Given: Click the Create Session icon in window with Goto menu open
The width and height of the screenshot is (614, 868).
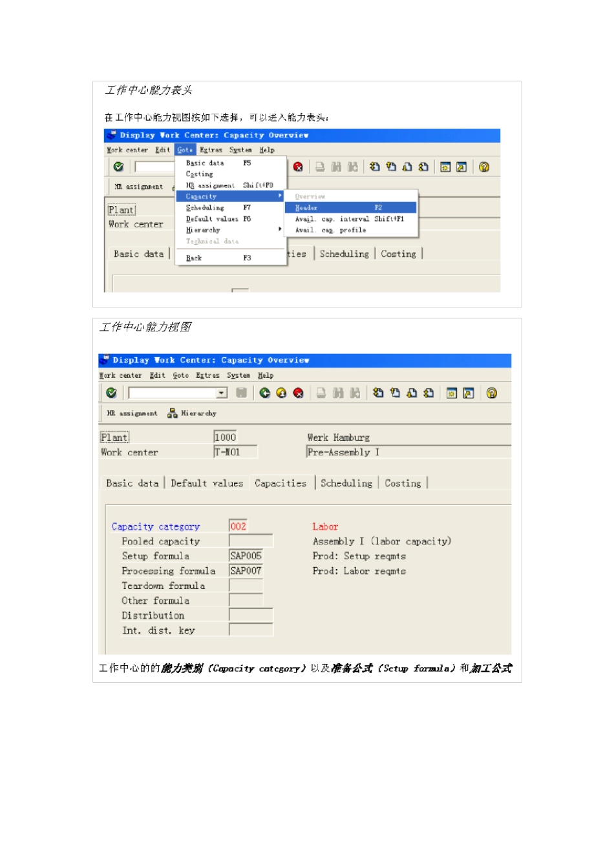Looking at the screenshot, I should click(x=445, y=167).
